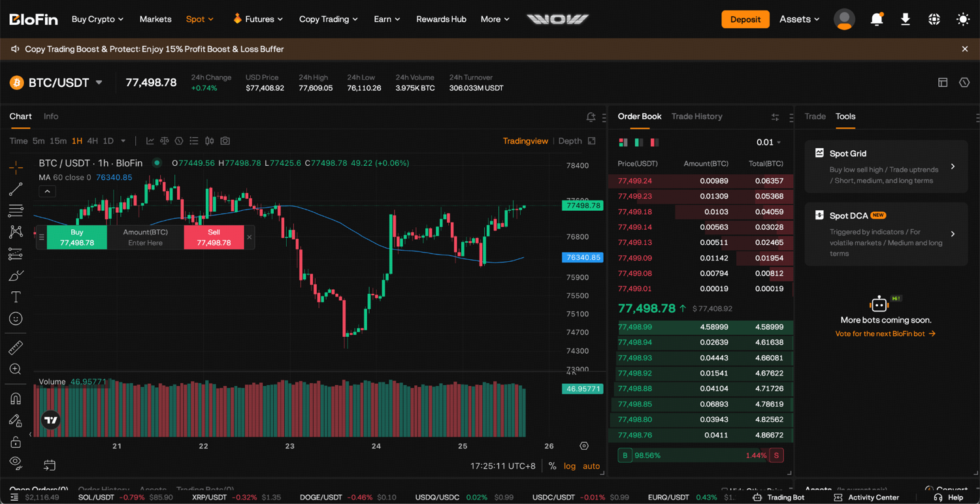Open the chart list settings icon

tap(194, 141)
